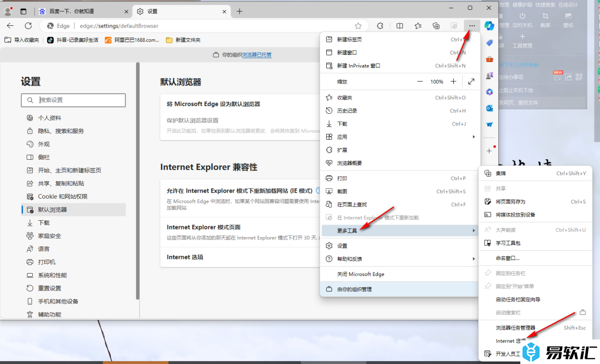The image size is (600, 364).
Task: Select 新建窗口 from the menu
Action: (x=400, y=52)
